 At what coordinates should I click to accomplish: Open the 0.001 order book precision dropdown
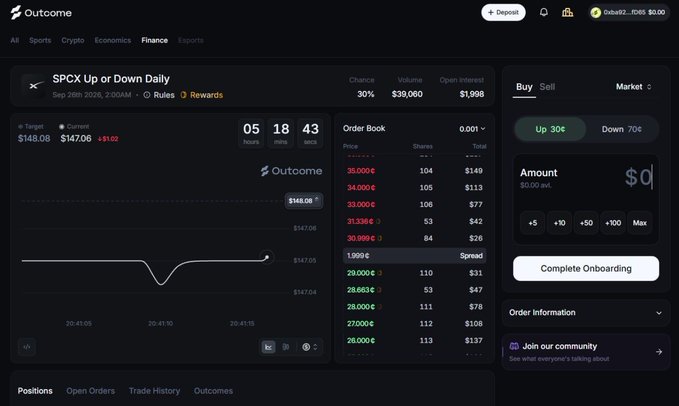coord(472,129)
